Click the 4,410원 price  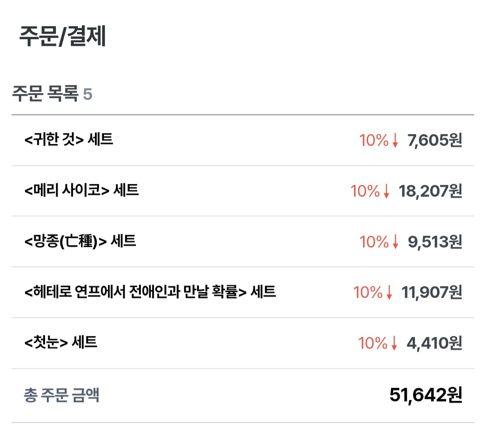pyautogui.click(x=434, y=344)
